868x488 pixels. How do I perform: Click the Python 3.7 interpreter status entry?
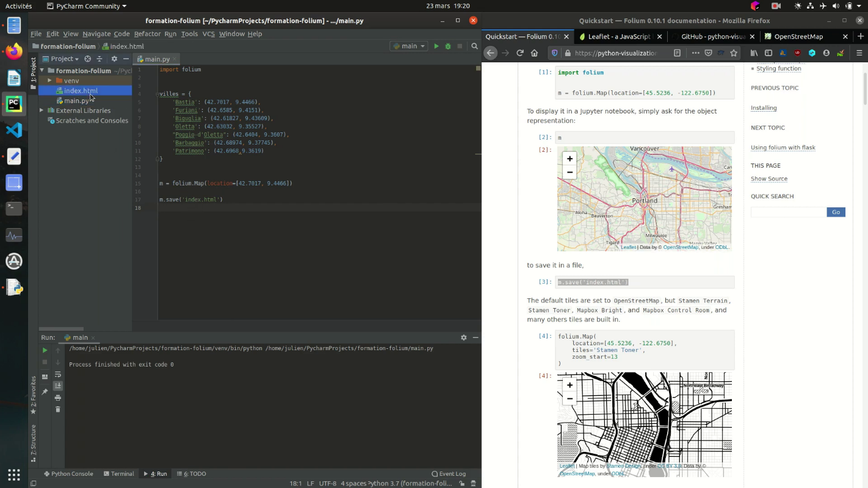pyautogui.click(x=410, y=484)
